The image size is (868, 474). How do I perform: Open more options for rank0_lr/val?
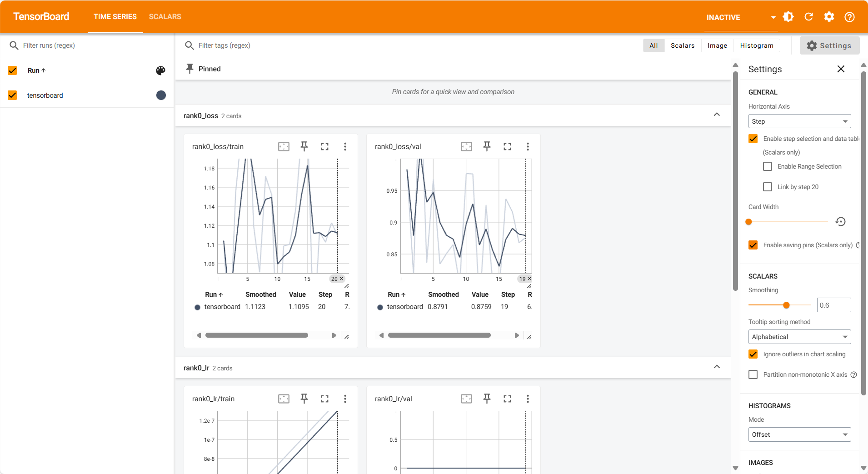[528, 399]
